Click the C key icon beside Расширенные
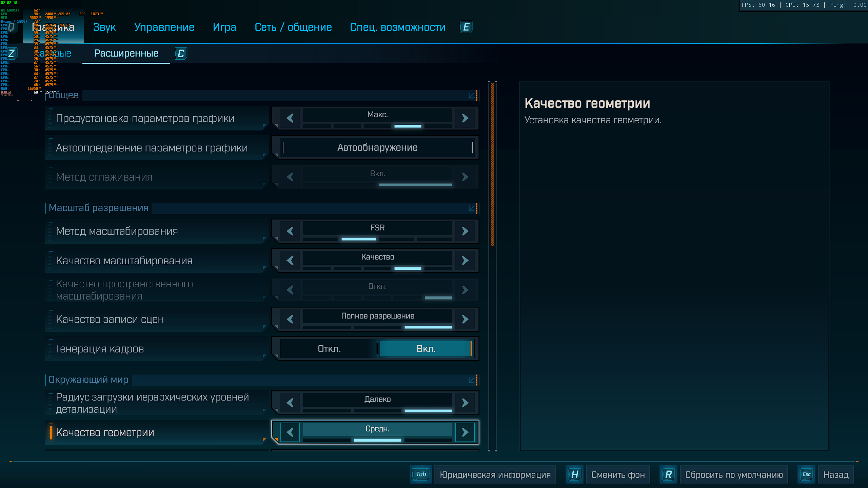The height and width of the screenshot is (488, 868). click(181, 54)
